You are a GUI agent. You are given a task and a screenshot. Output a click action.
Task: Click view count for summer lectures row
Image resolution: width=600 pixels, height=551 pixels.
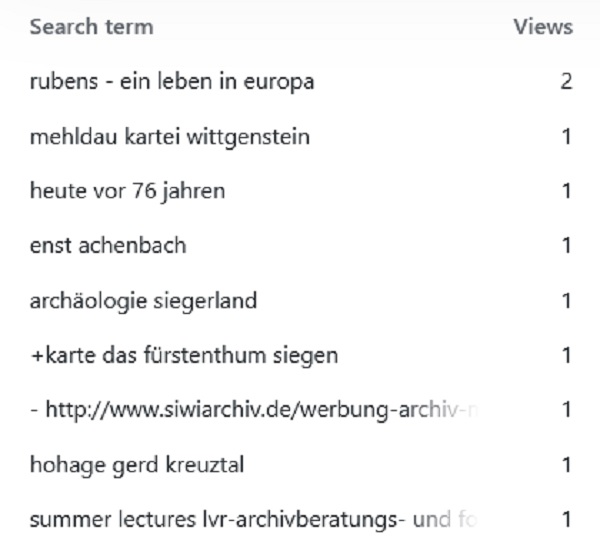click(x=567, y=520)
